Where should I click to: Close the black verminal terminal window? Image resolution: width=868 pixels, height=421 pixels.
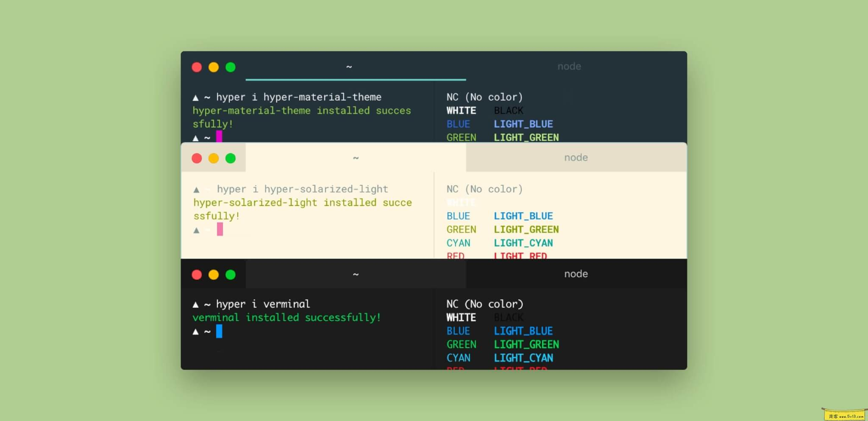(x=197, y=275)
